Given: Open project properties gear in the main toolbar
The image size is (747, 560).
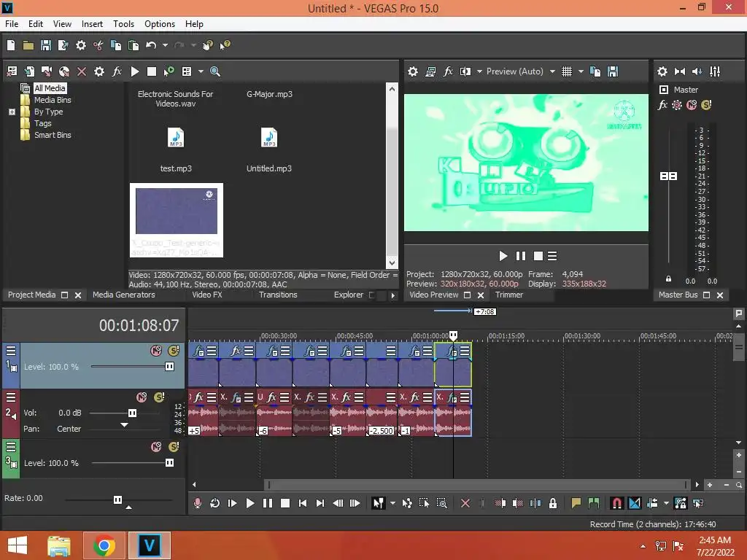Looking at the screenshot, I should point(80,45).
